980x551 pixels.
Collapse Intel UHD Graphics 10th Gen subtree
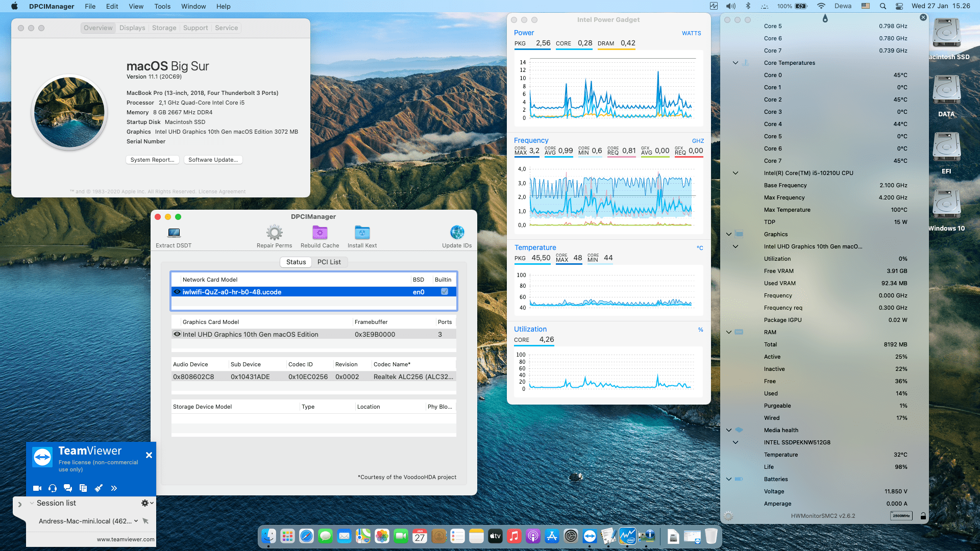[x=736, y=246]
